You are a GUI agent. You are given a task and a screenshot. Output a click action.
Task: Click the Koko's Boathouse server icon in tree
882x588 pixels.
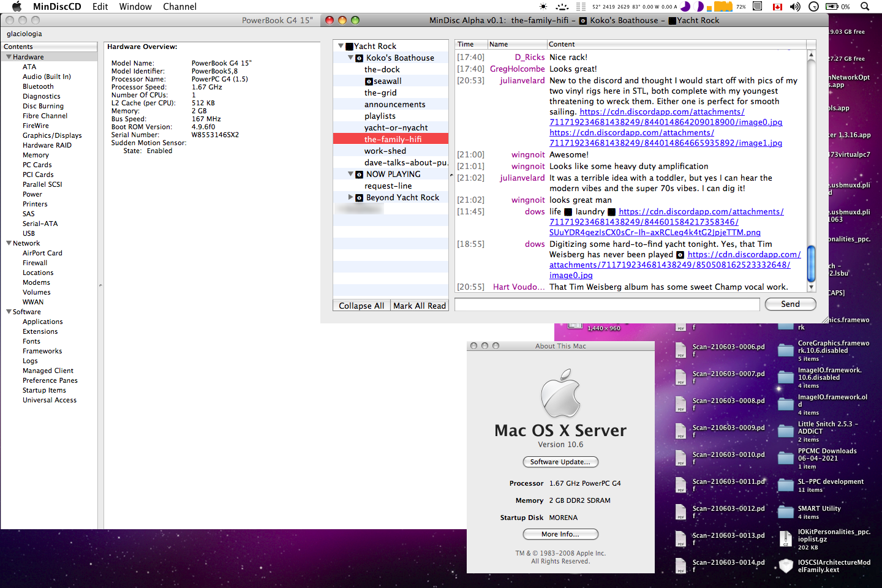360,58
